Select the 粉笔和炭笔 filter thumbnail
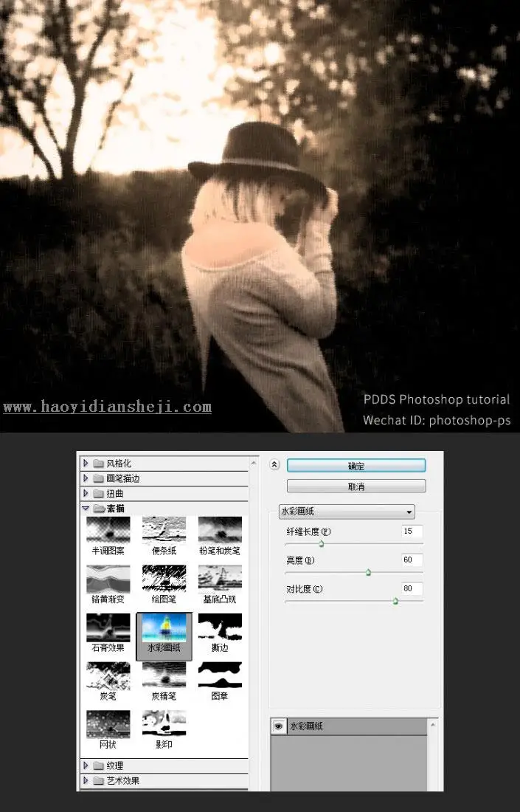The height and width of the screenshot is (812, 520). (220, 529)
